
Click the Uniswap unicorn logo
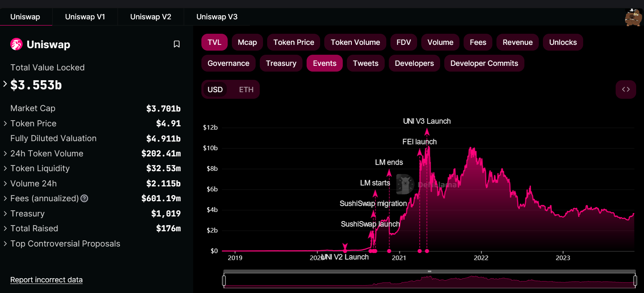click(16, 44)
